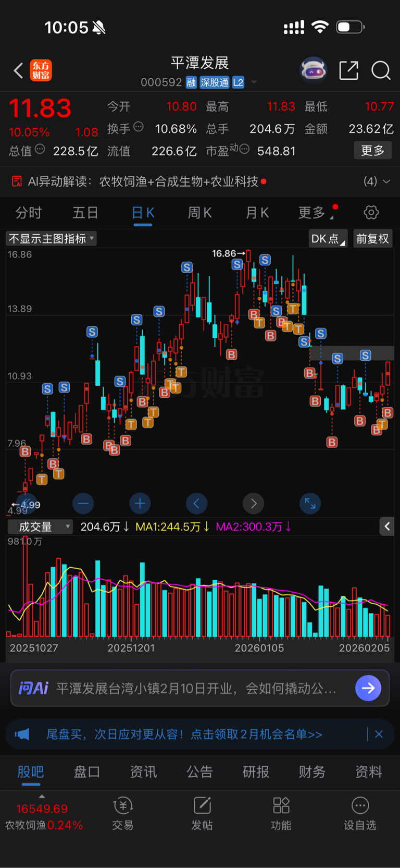Open 财务 finance tab

coord(312,772)
